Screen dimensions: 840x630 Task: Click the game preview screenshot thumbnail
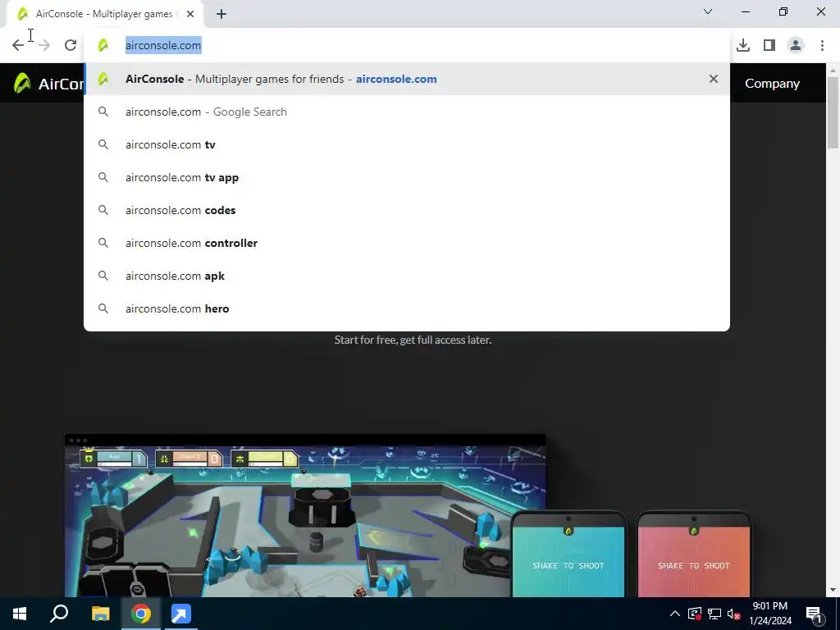coord(305,515)
